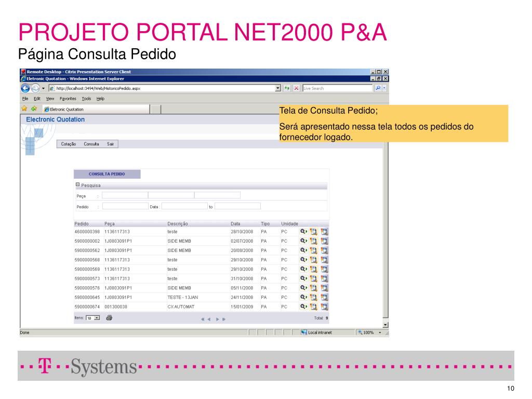Click the first Peça search field
This screenshot has height=399, width=532.
pyautogui.click(x=125, y=195)
